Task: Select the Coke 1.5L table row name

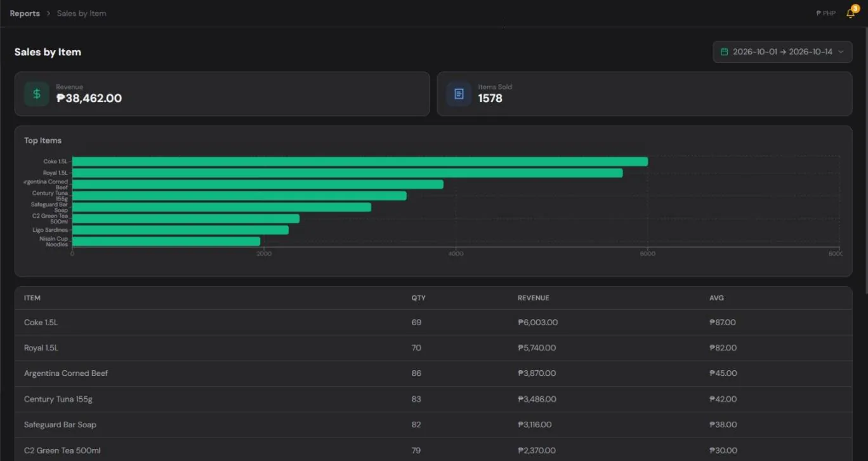Action: point(41,323)
